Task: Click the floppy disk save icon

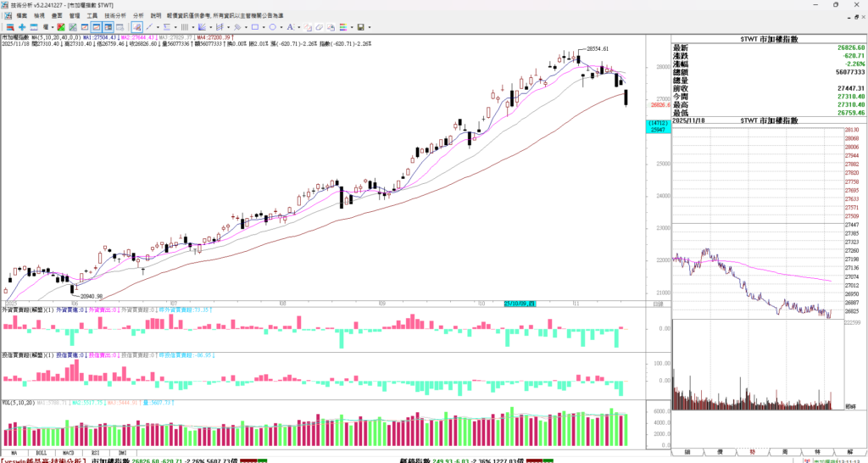Action: coord(360,27)
